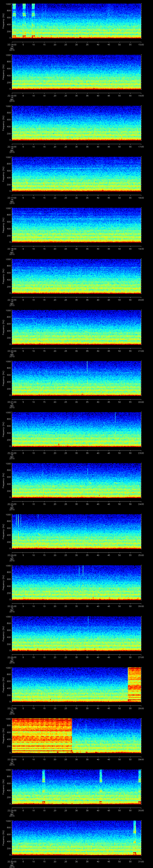
Task: Click the red noise block in 22:28 spectrogram
Action: pos(42,735)
